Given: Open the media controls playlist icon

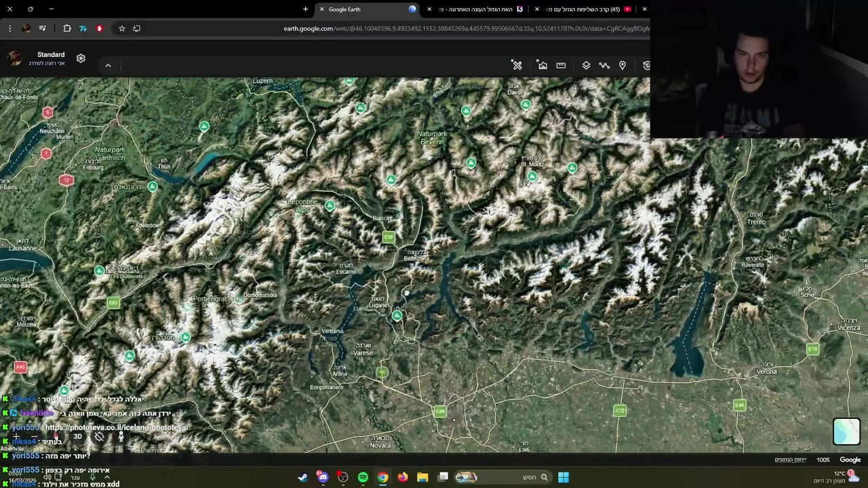Looking at the screenshot, I should click(43, 28).
